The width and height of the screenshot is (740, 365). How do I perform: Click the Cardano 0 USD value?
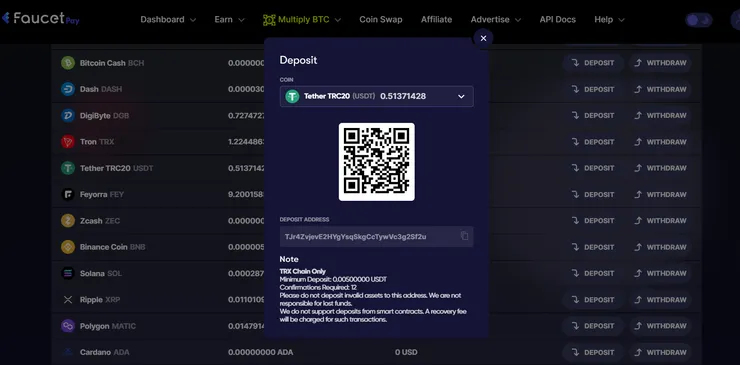tap(406, 352)
